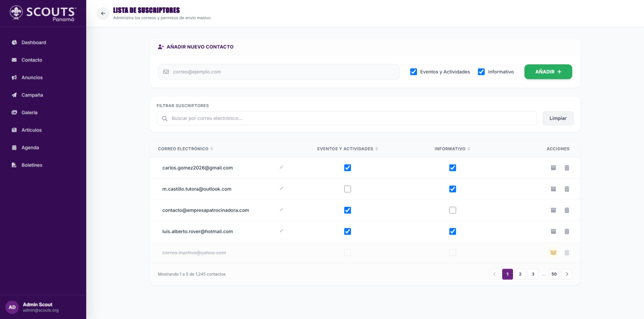The width and height of the screenshot is (644, 319).
Task: Delete the luis.alberto.rover@hotmail.com subscriber
Action: [567, 231]
